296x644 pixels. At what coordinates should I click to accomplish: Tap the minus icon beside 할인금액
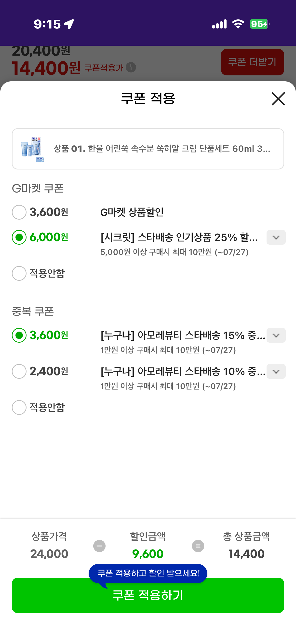tap(99, 546)
